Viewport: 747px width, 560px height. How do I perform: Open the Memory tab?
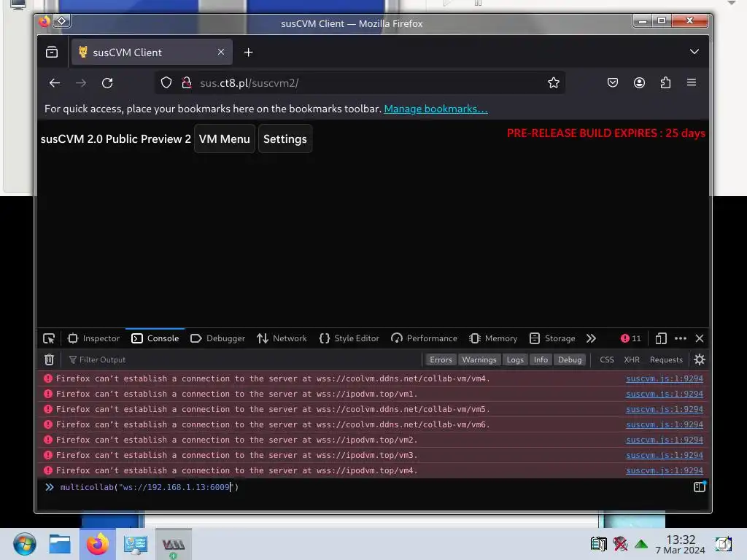[x=493, y=338]
